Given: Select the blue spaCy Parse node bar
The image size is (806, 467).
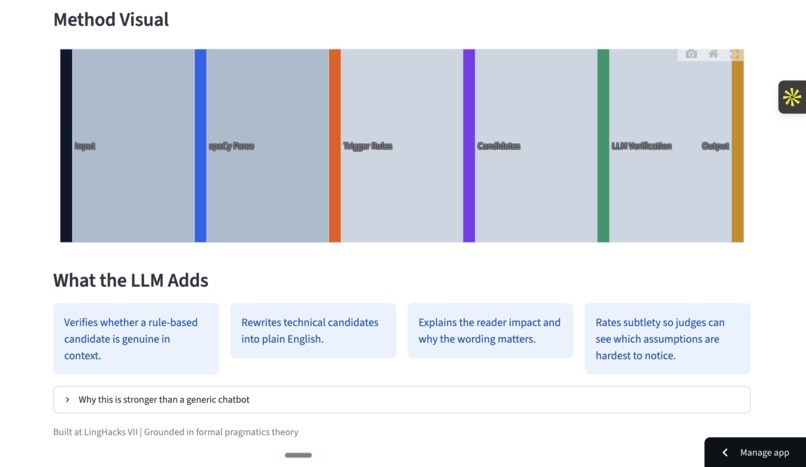Looking at the screenshot, I should point(200,146).
